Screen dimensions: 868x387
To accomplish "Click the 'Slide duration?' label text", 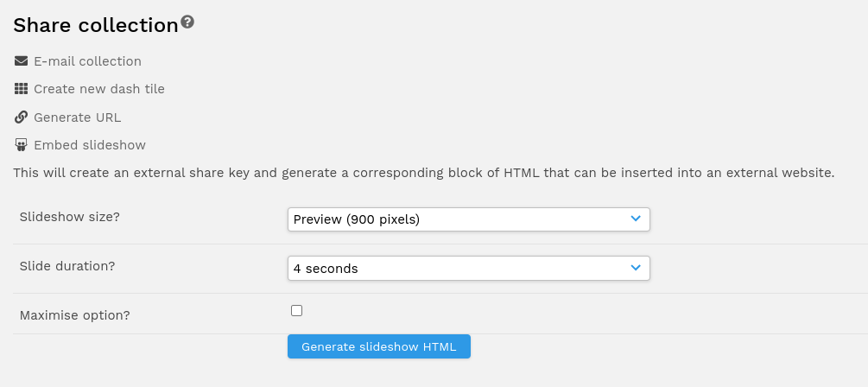I will click(x=67, y=266).
